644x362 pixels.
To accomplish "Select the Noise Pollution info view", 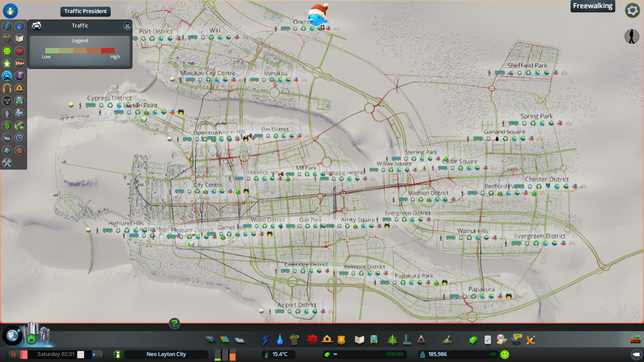I will 7,88.
